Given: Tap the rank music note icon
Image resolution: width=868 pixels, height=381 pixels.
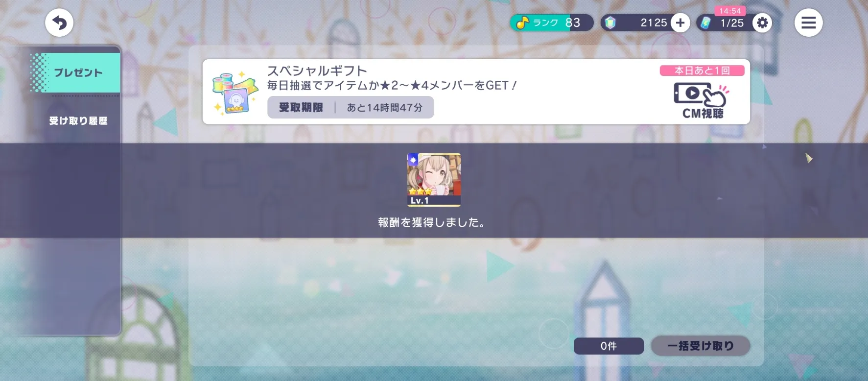Looking at the screenshot, I should (x=522, y=23).
